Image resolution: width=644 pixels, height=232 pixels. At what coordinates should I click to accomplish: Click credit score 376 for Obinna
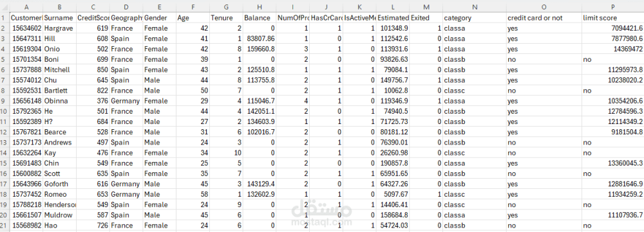pyautogui.click(x=93, y=101)
